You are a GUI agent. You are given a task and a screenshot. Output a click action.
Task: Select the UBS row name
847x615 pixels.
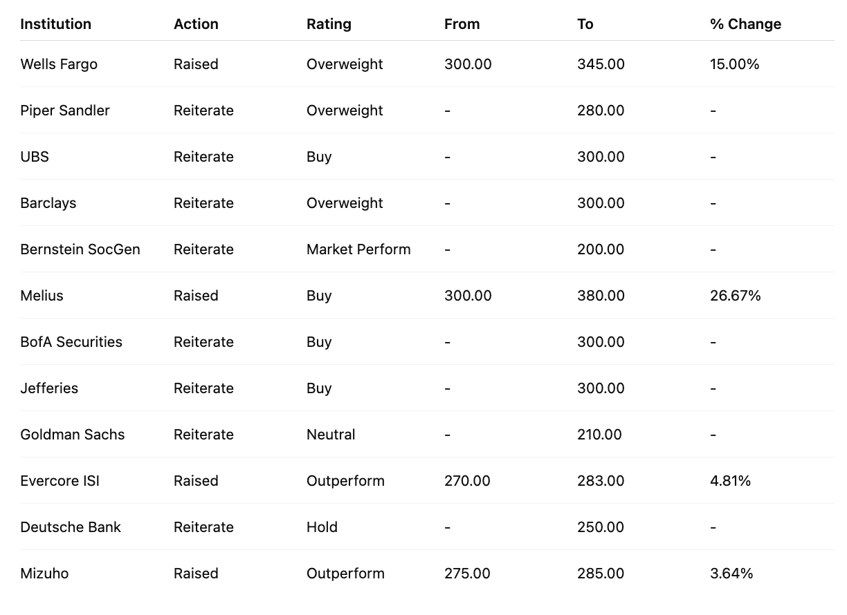(x=34, y=157)
